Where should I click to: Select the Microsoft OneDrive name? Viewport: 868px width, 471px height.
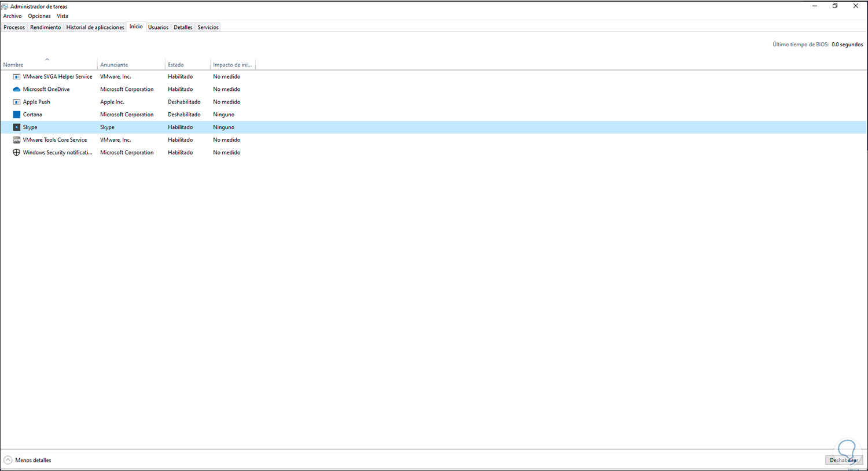pos(46,89)
